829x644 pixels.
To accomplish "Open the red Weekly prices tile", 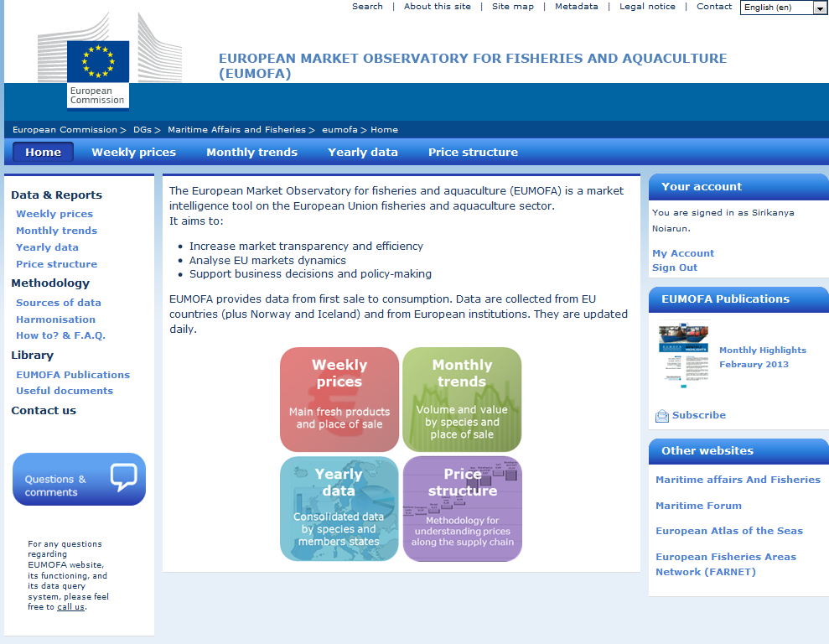I will [339, 399].
